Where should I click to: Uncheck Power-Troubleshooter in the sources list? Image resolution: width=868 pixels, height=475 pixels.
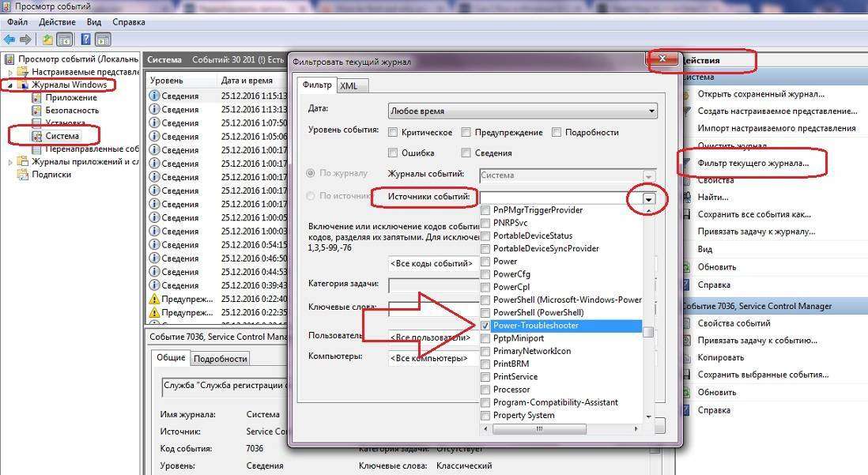[x=485, y=326]
